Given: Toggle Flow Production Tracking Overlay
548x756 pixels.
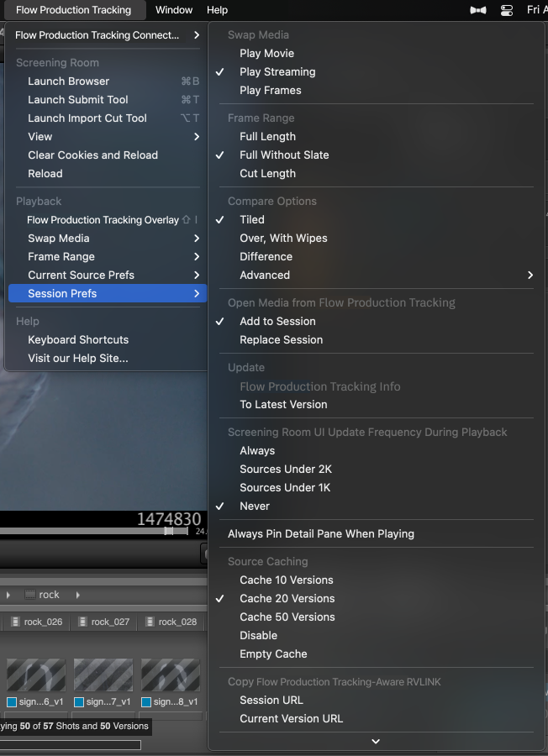Looking at the screenshot, I should point(107,220).
